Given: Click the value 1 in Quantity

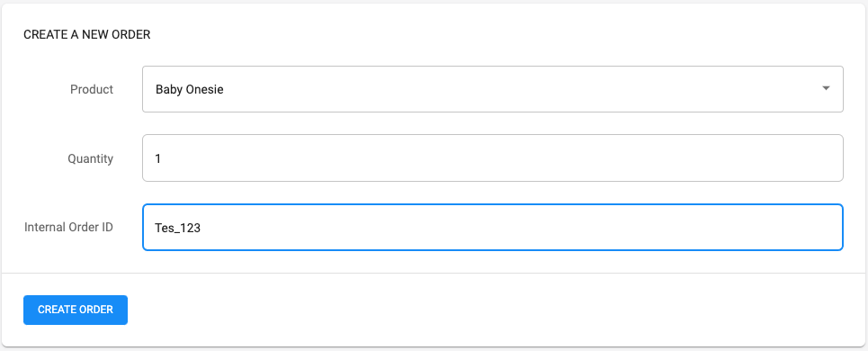Looking at the screenshot, I should pos(157,158).
